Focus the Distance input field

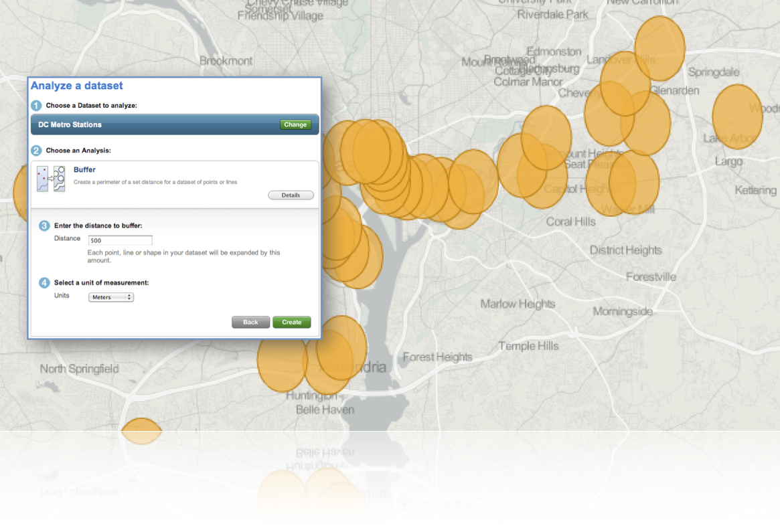click(x=121, y=240)
